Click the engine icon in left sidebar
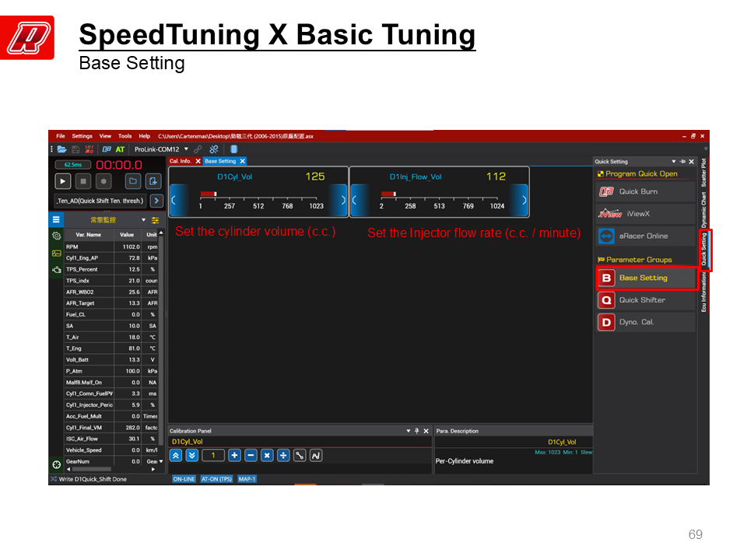Viewport: 747px width, 560px height. [x=56, y=270]
